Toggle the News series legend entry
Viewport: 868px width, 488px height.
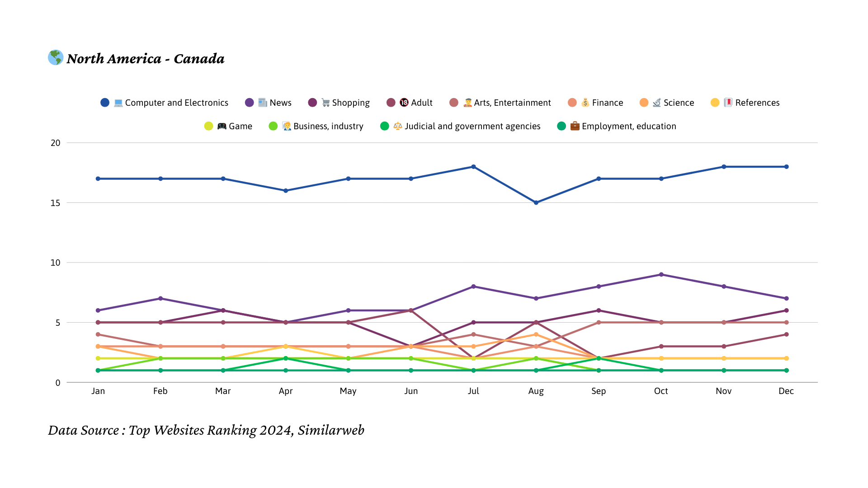[x=280, y=103]
